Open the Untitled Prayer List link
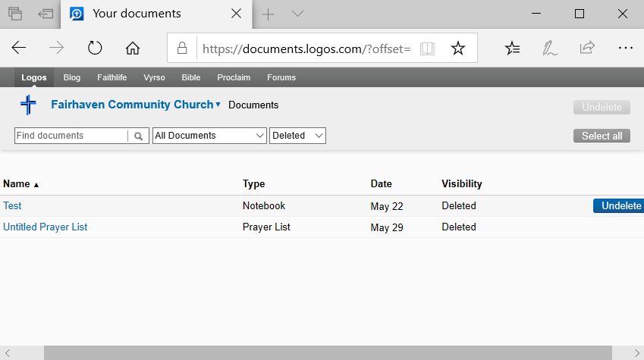 coord(46,227)
